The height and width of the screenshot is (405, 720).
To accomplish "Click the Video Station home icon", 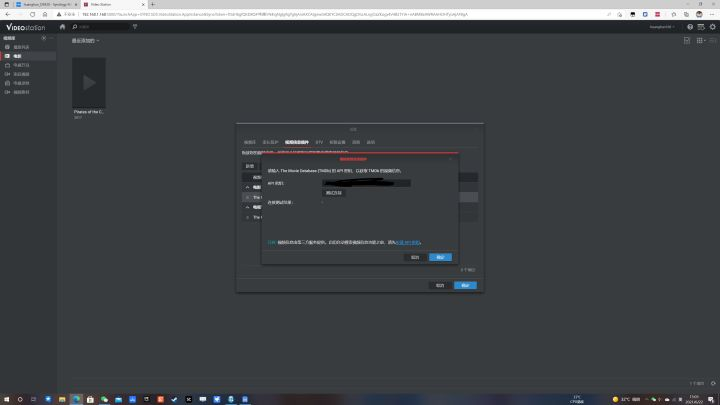I will 62,27.
